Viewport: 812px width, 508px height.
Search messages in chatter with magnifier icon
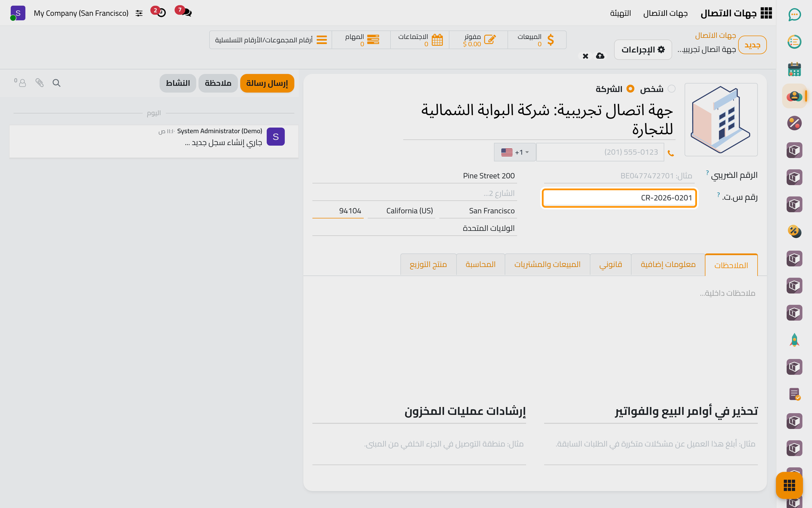tap(56, 83)
